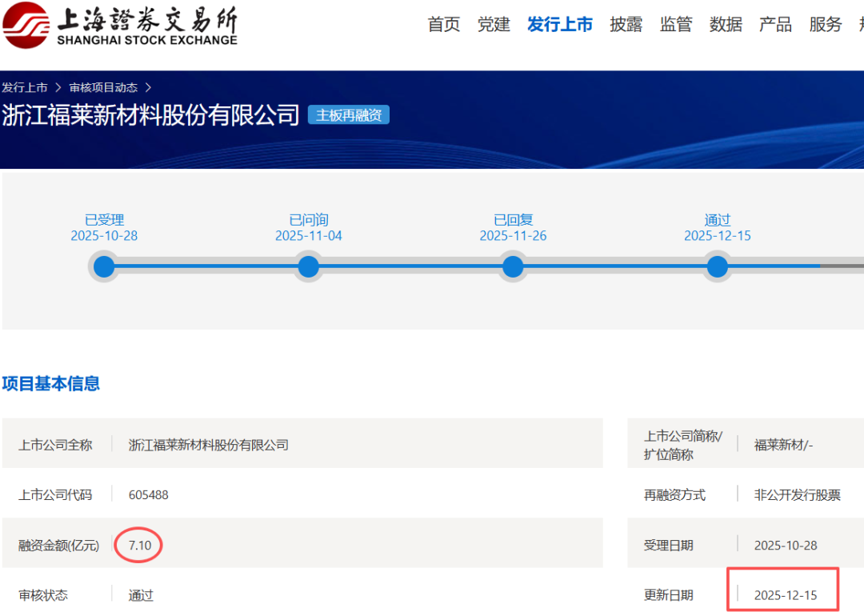Open the 监管 navigation menu
864x616 pixels.
(676, 25)
